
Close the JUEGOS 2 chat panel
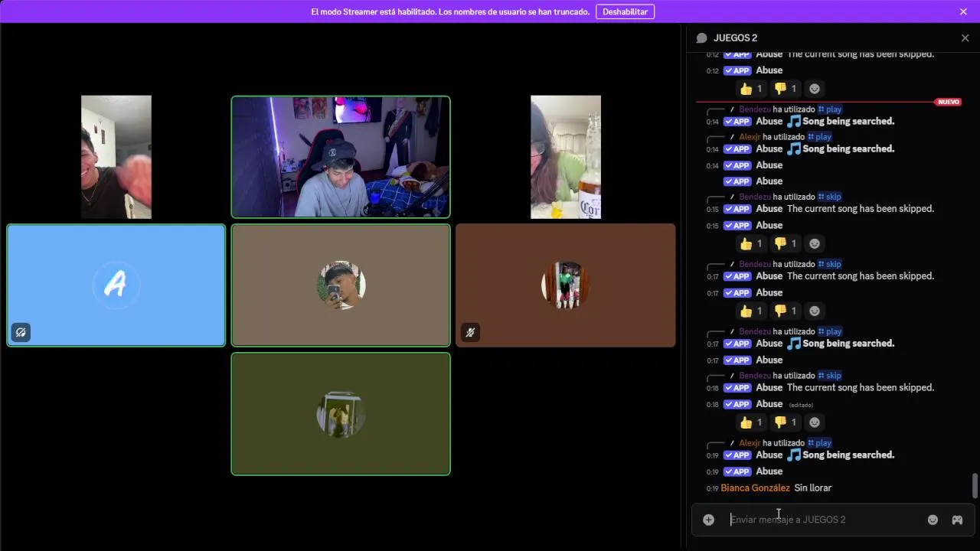965,38
